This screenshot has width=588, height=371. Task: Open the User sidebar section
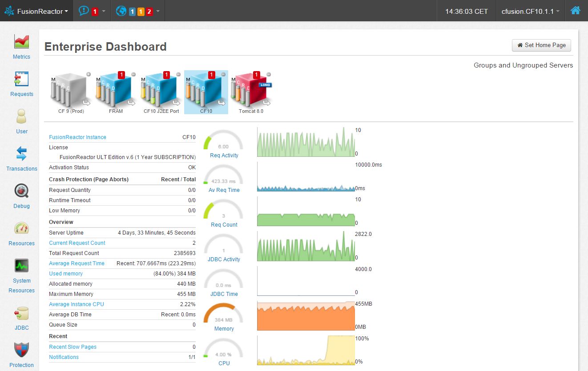click(21, 122)
